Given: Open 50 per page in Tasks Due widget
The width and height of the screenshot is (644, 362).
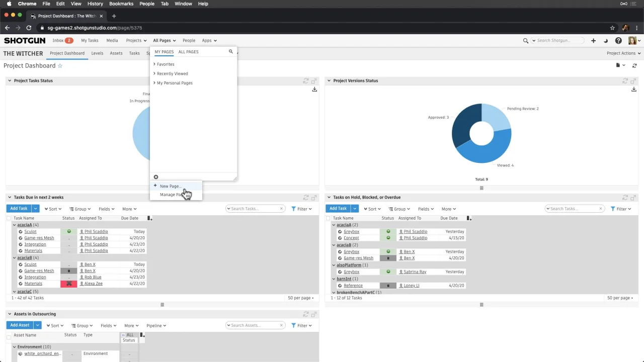Looking at the screenshot, I should click(x=301, y=298).
